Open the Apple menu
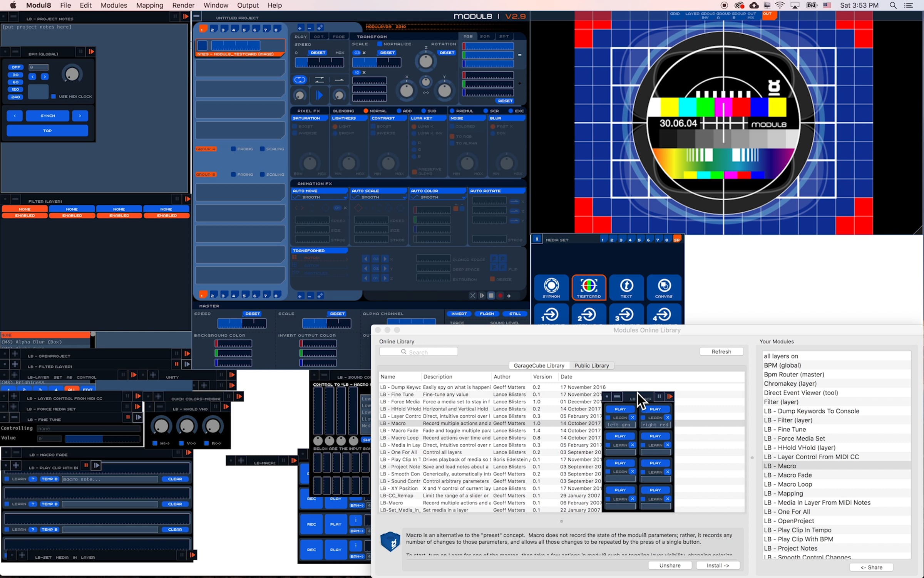The width and height of the screenshot is (924, 578). 13,5
